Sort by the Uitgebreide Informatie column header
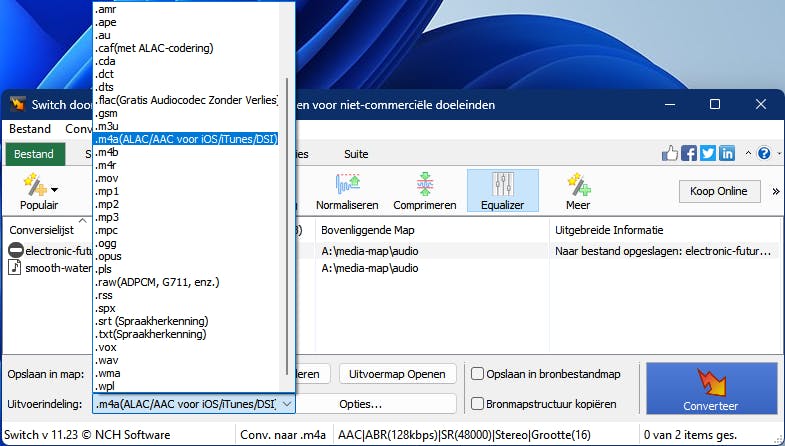The width and height of the screenshot is (785, 446). coord(666,230)
